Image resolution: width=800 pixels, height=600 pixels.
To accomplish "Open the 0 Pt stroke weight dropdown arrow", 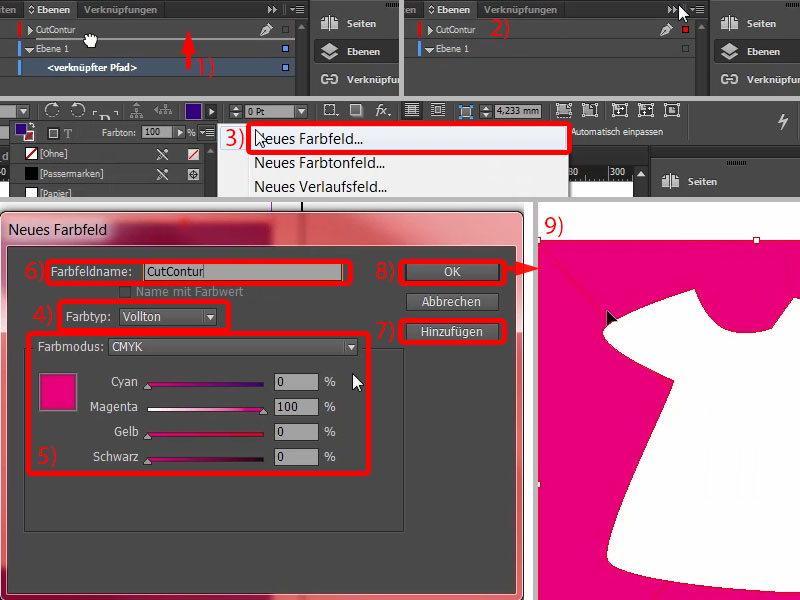I will [x=302, y=111].
